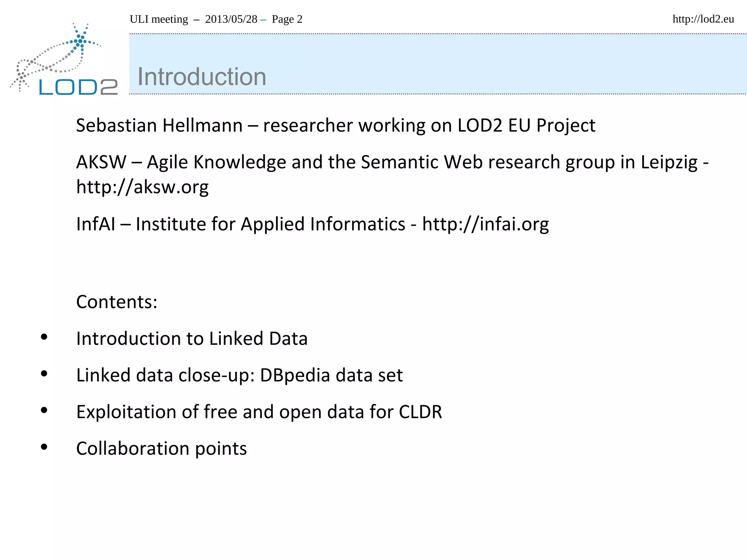747x560 pixels.
Task: Select the 'Sebastian Hellmann – researcher' line
Action: pos(336,126)
